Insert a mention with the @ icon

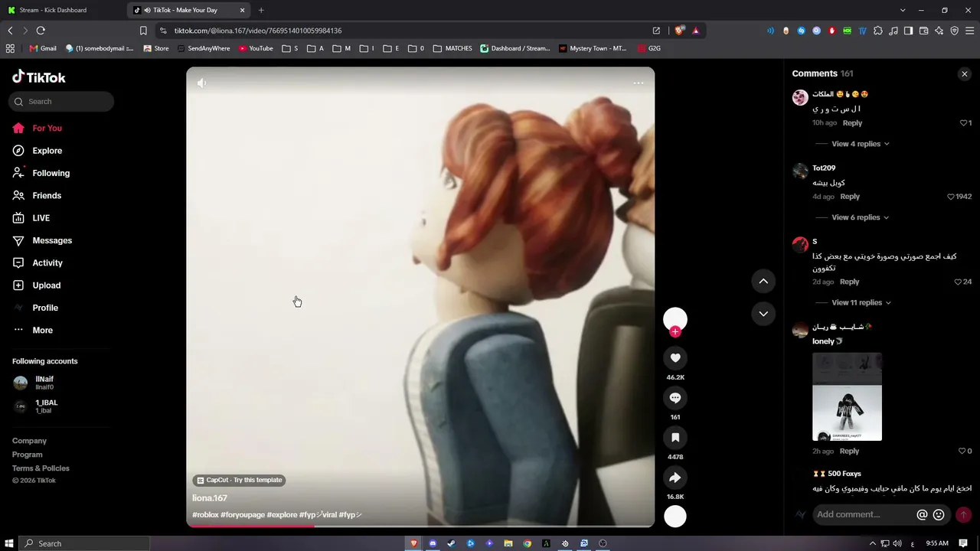pyautogui.click(x=922, y=515)
